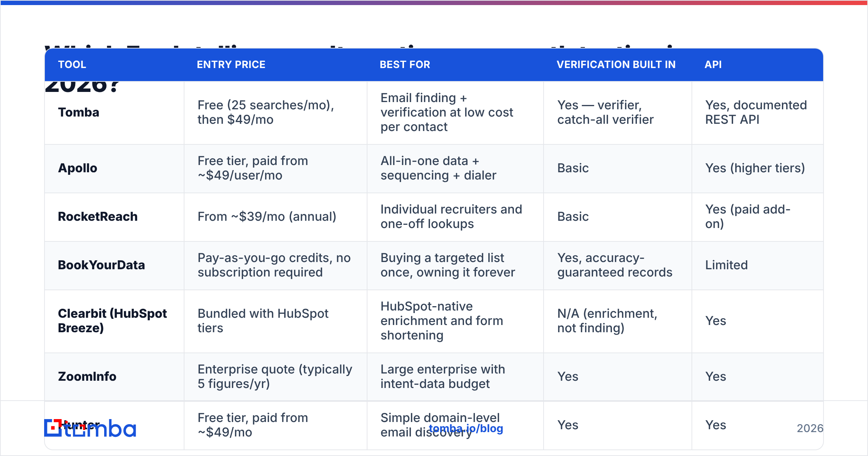Click 'Yes — verifier, catch-all verifier' cell
868x456 pixels.
[x=618, y=113]
